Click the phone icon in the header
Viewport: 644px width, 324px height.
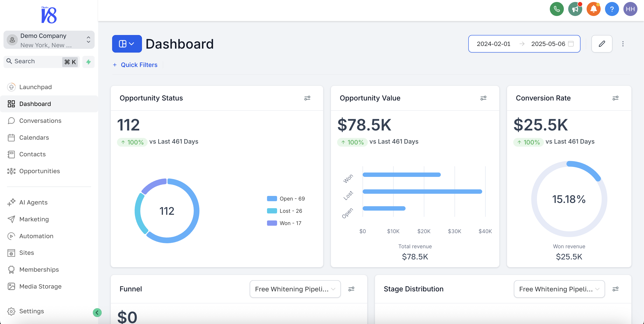coord(557,9)
